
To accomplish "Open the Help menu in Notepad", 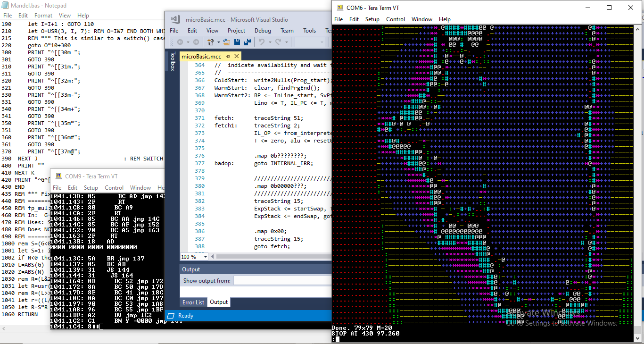I will [83, 16].
